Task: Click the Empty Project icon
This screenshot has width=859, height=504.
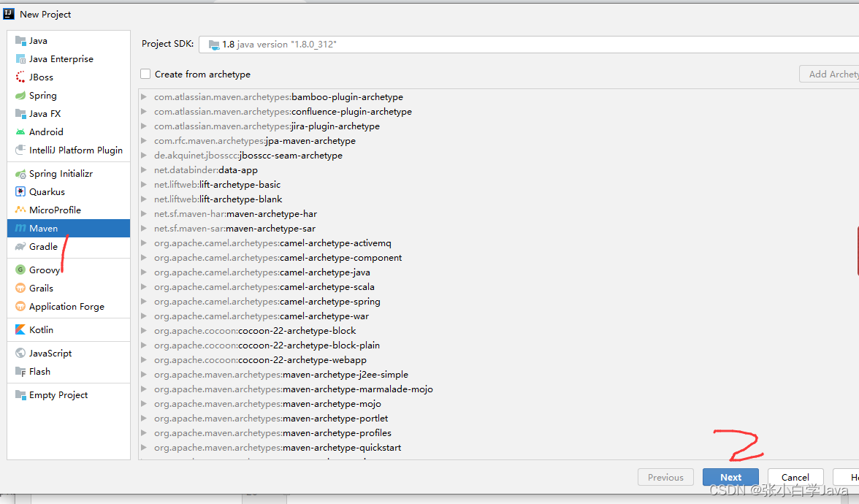Action: (x=20, y=395)
